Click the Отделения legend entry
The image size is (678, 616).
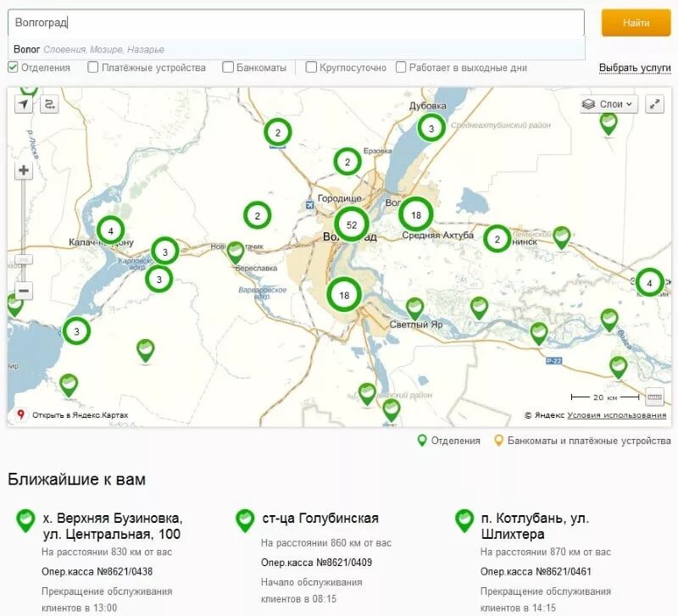click(x=449, y=441)
